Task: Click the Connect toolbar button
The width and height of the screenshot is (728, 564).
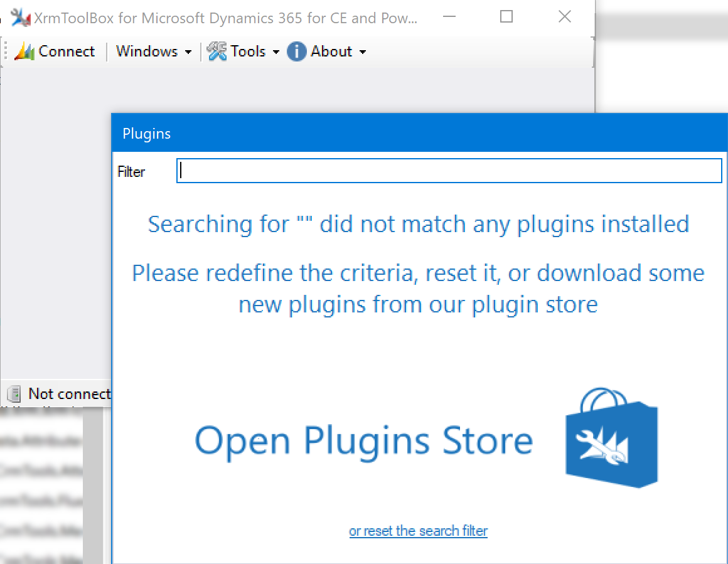Action: point(55,51)
